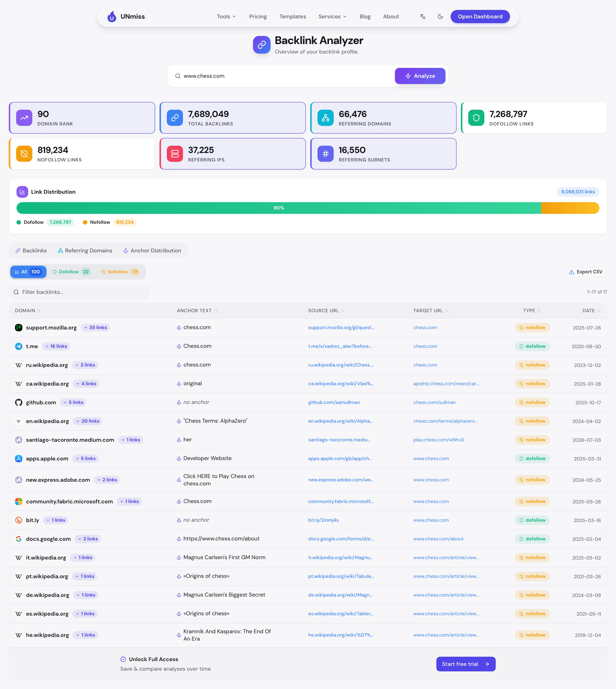This screenshot has width=616, height=689.
Task: Click the community.fabric.microsoft.com favicon
Action: (19, 501)
